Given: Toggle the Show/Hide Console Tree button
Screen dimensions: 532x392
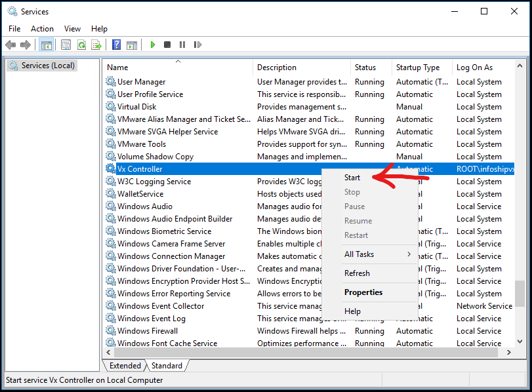Looking at the screenshot, I should pos(47,45).
